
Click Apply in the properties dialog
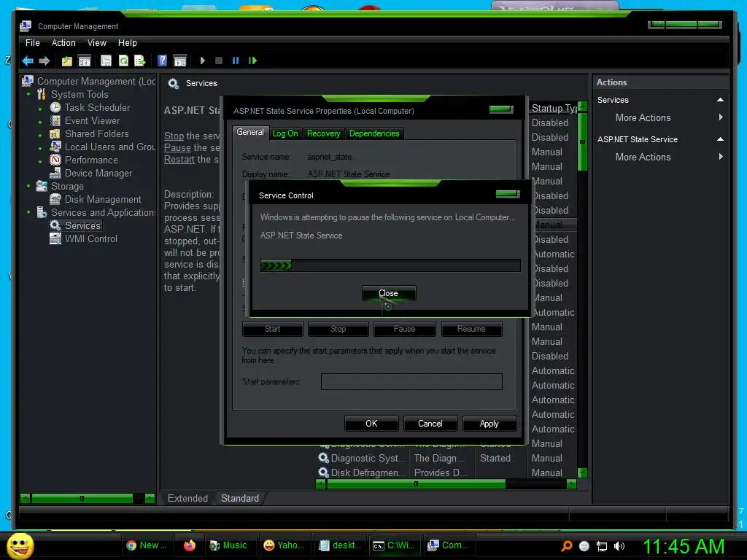[489, 424]
